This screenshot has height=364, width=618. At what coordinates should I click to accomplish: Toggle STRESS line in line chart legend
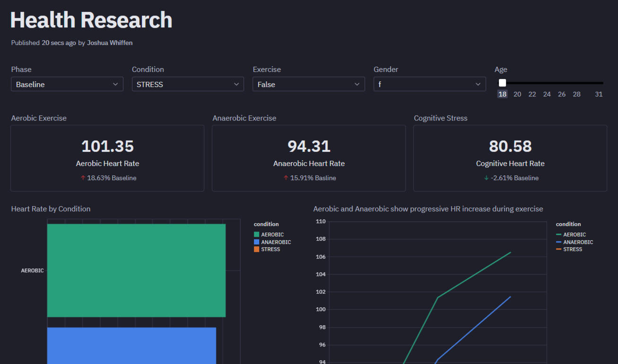click(x=572, y=249)
